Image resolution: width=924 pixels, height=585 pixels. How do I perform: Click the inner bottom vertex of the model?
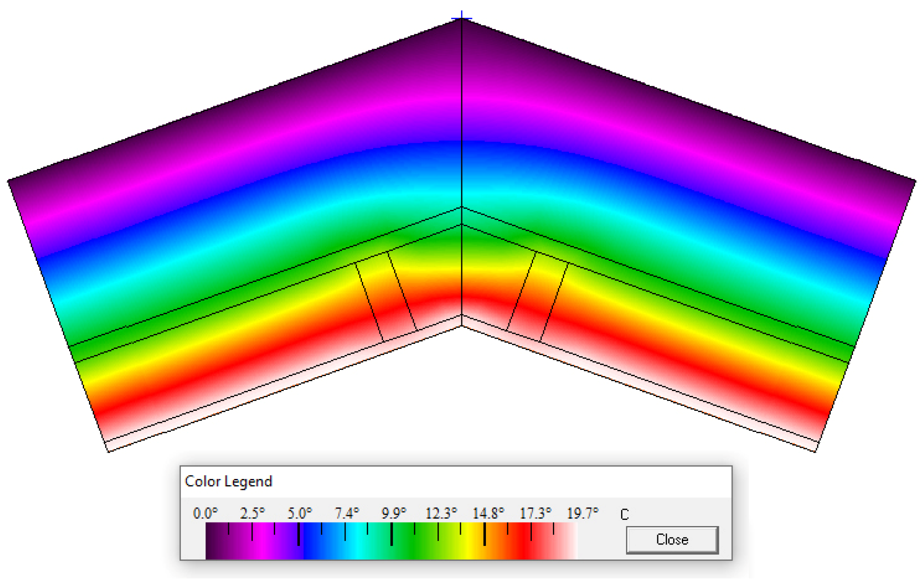pos(461,326)
